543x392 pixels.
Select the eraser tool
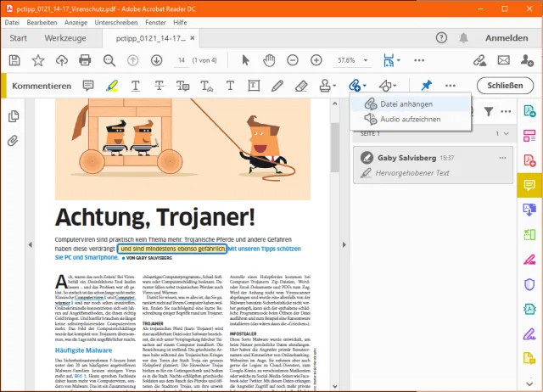tap(301, 86)
